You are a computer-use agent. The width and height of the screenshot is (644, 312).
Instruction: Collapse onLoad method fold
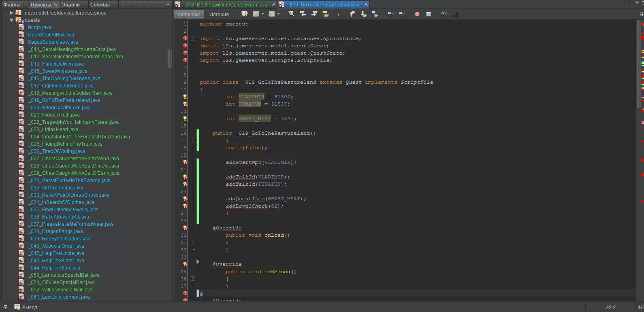coord(193,242)
